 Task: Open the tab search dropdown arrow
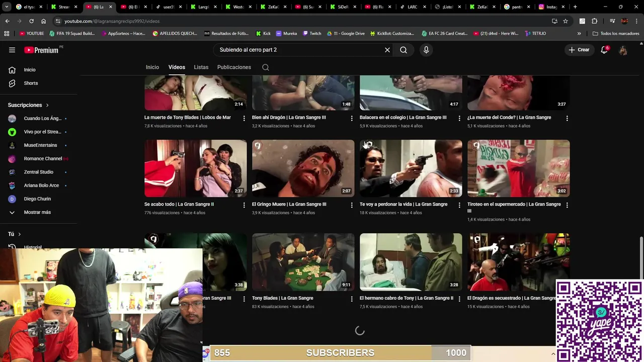[x=7, y=7]
